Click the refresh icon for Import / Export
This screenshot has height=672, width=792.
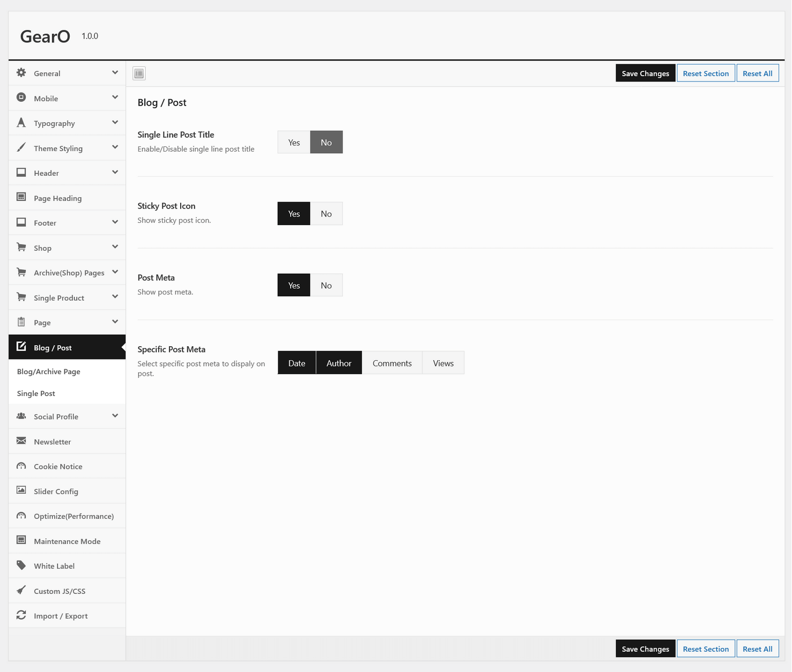[x=21, y=615]
